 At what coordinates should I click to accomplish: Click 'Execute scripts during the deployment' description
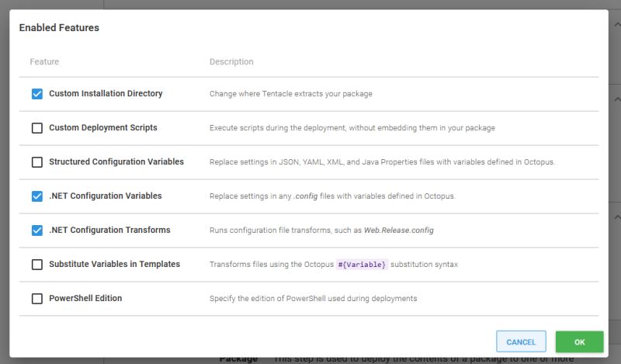pos(352,128)
